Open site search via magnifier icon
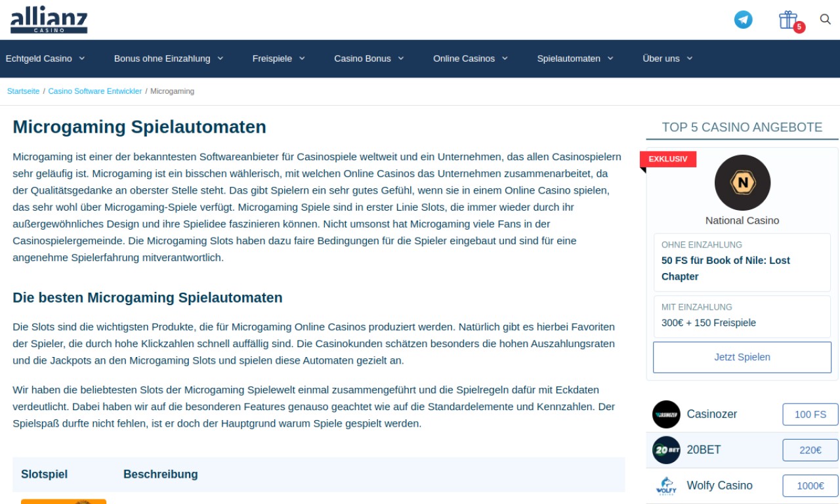Image resolution: width=840 pixels, height=504 pixels. coord(826,20)
